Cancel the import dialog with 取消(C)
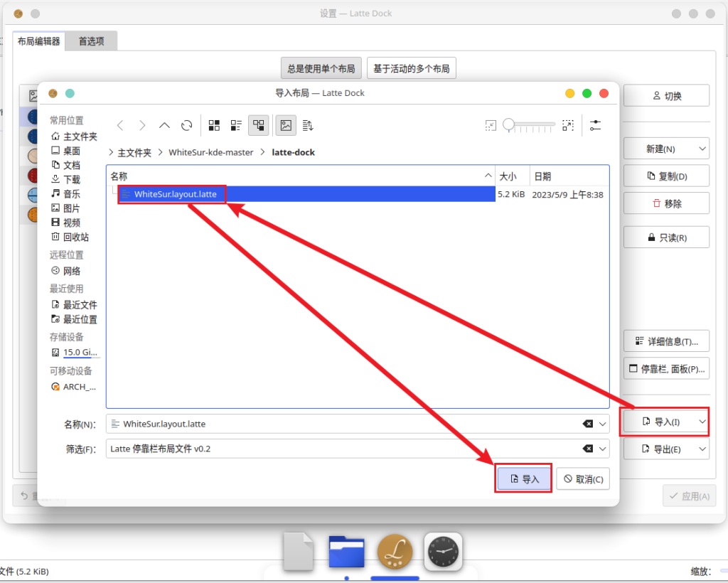 coord(583,478)
